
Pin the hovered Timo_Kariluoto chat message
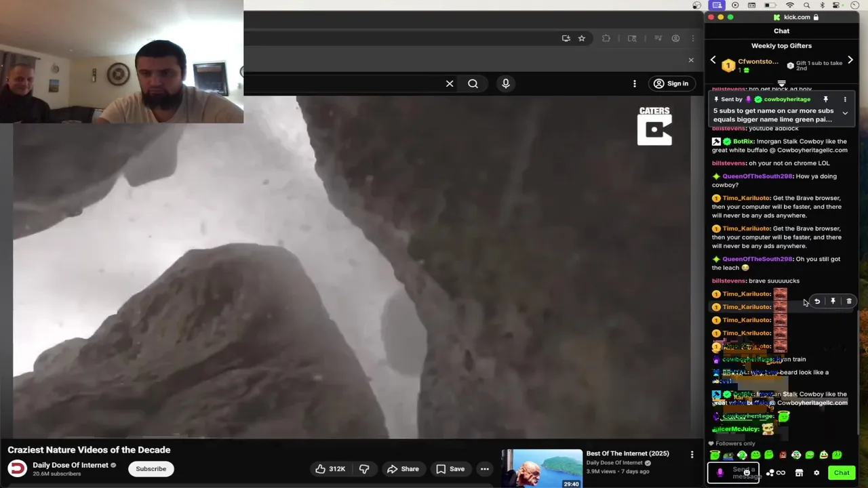click(x=833, y=302)
